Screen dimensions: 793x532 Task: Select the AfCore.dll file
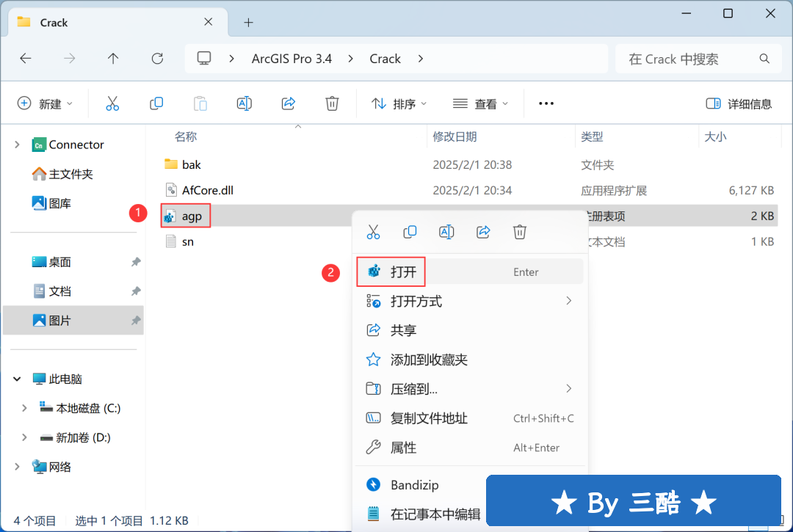[207, 190]
